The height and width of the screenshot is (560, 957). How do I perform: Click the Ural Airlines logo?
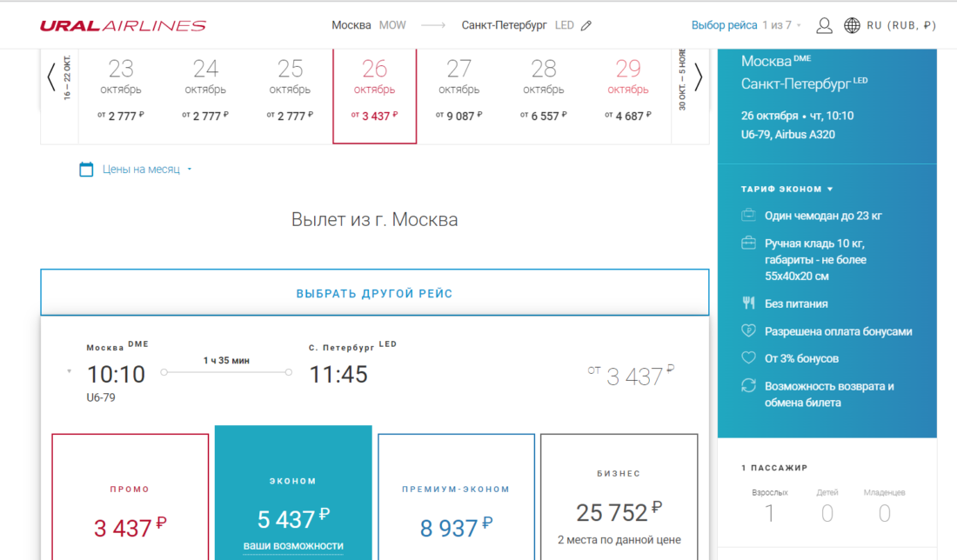pyautogui.click(x=123, y=25)
